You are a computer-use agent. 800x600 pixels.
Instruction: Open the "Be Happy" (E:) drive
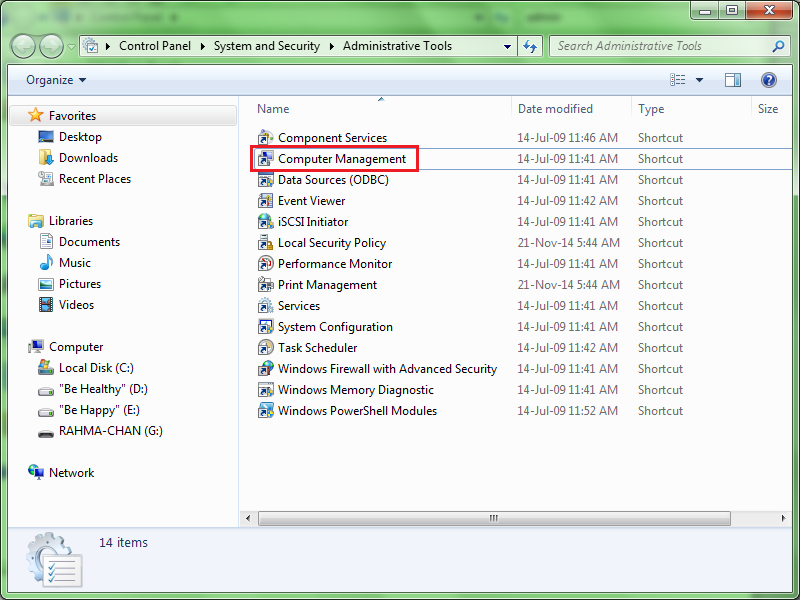coord(99,410)
